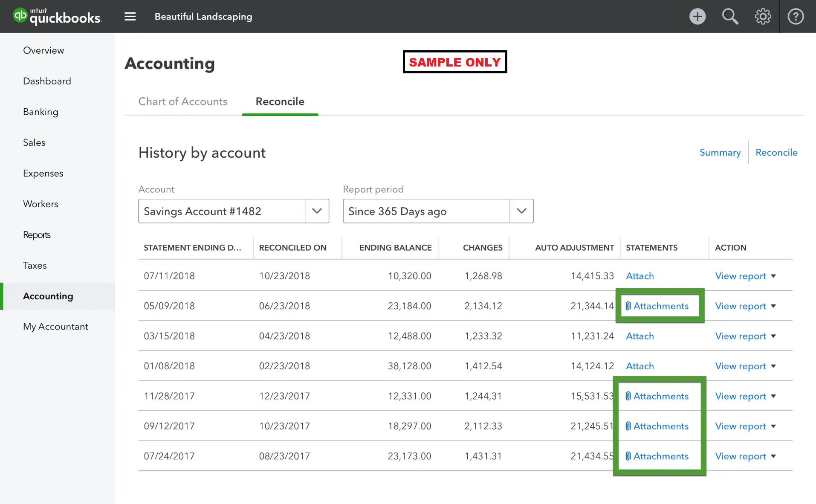Screen dimensions: 816x504
Task: Open Expenses in sidebar
Action: click(43, 173)
